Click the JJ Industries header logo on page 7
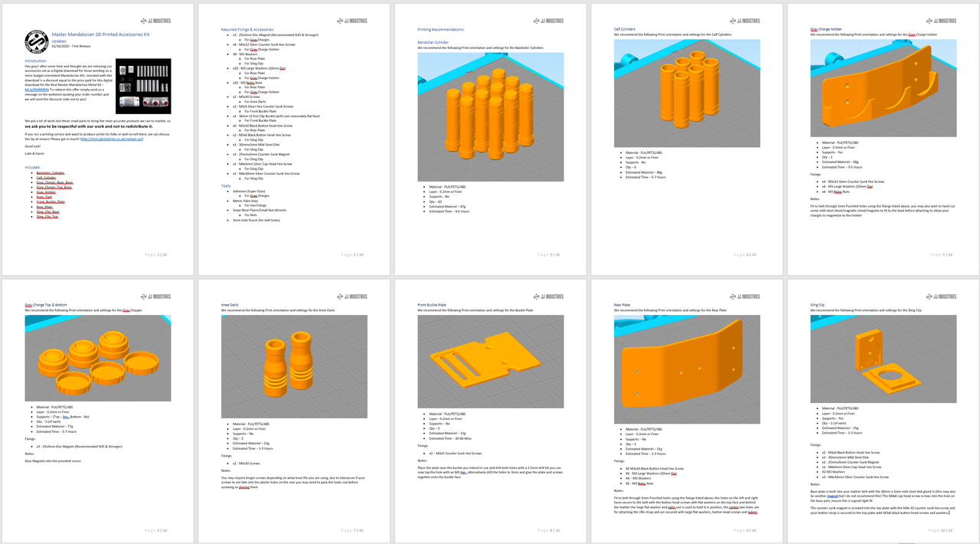980x544 pixels. [353, 296]
